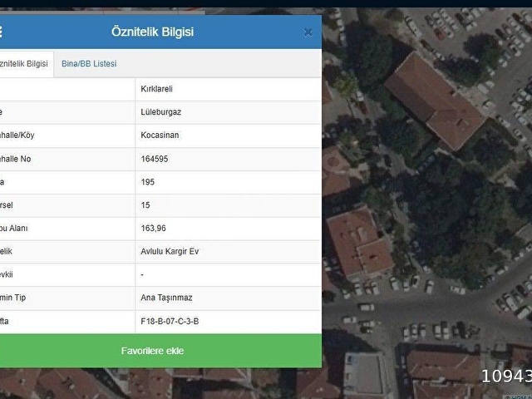Click the parsel value 15

coord(145,205)
